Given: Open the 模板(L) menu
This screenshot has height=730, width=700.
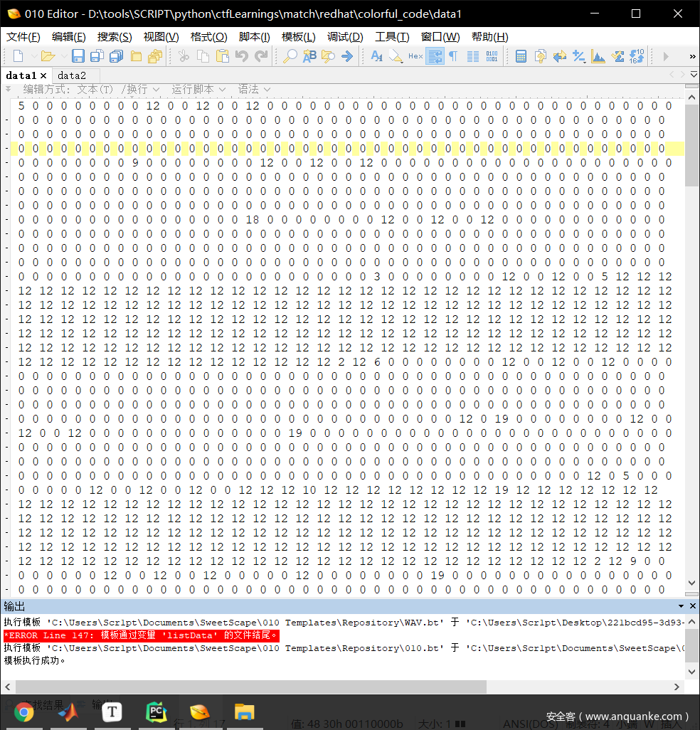Looking at the screenshot, I should click(298, 37).
